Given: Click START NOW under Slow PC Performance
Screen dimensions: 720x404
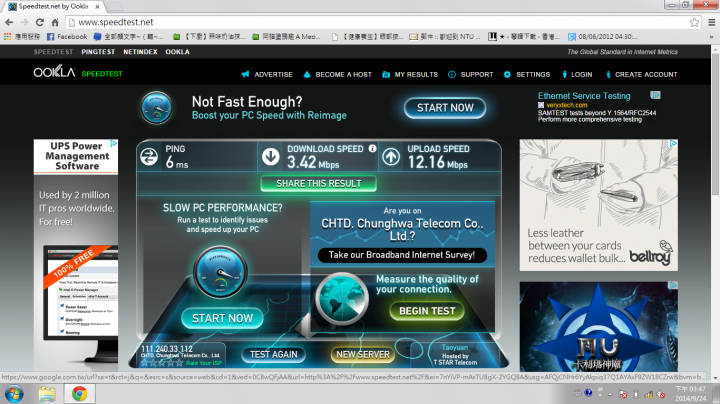Looking at the screenshot, I should coord(222,318).
